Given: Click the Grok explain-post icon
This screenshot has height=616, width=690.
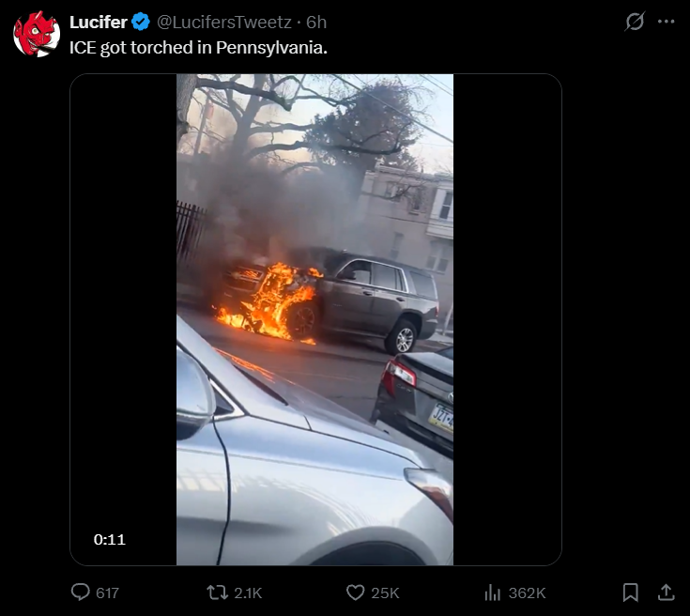Looking at the screenshot, I should (635, 22).
